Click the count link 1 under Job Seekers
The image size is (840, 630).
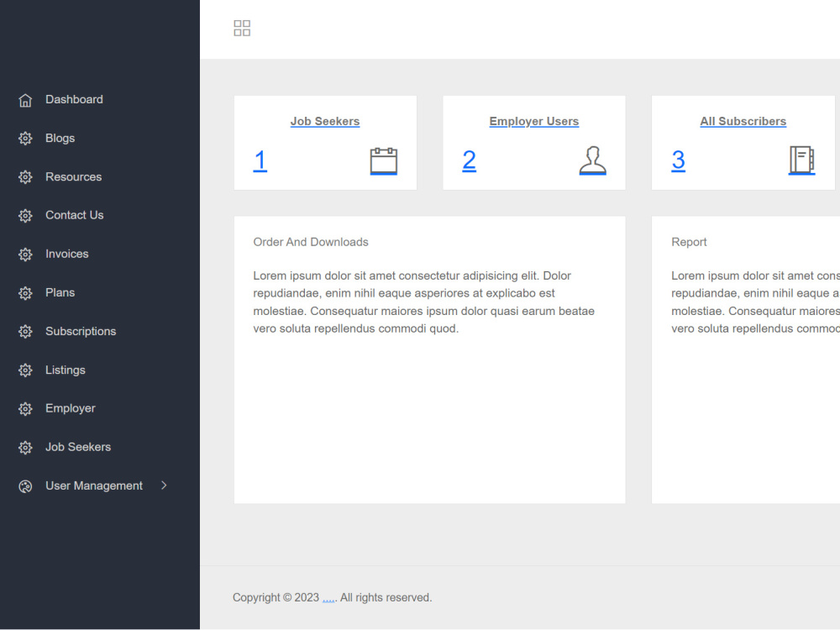[260, 160]
